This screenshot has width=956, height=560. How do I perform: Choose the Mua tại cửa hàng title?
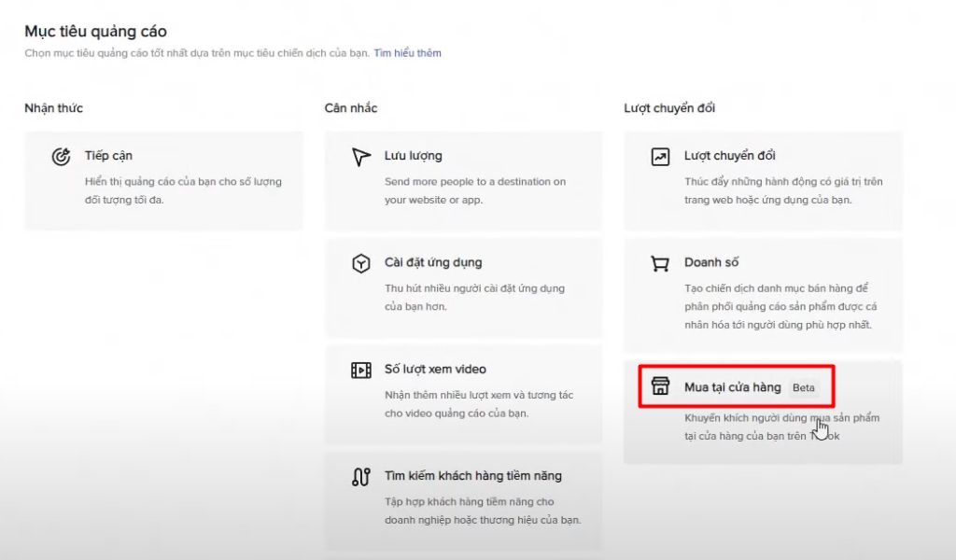pos(733,387)
